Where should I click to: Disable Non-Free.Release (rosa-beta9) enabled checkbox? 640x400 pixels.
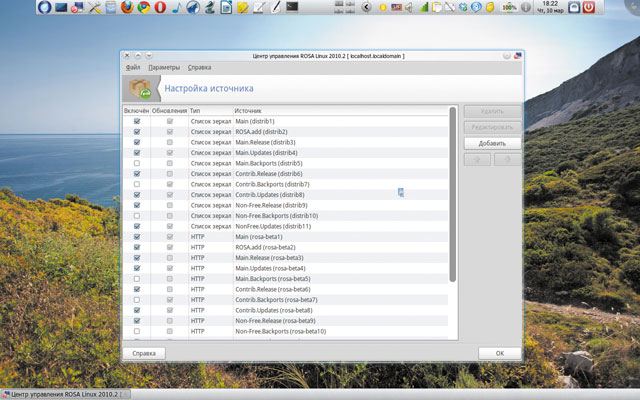[x=137, y=321]
